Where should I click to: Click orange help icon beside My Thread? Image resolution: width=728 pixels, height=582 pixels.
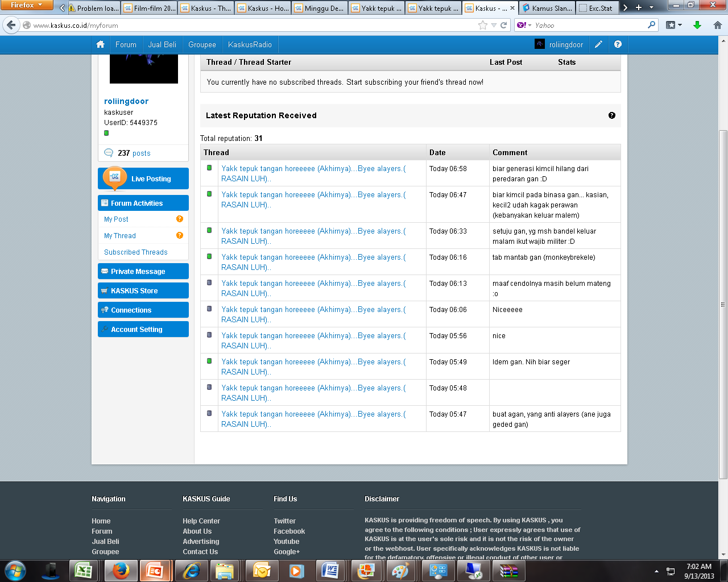(x=180, y=235)
